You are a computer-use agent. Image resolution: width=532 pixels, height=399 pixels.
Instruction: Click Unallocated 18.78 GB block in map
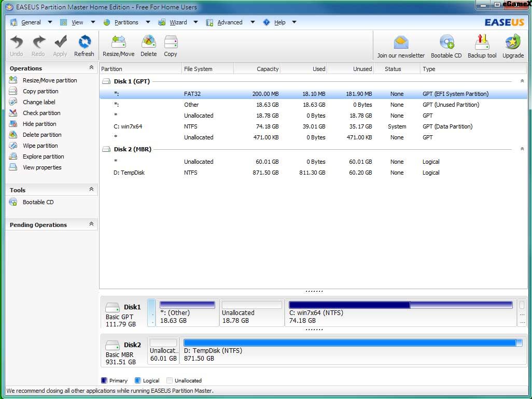point(252,313)
